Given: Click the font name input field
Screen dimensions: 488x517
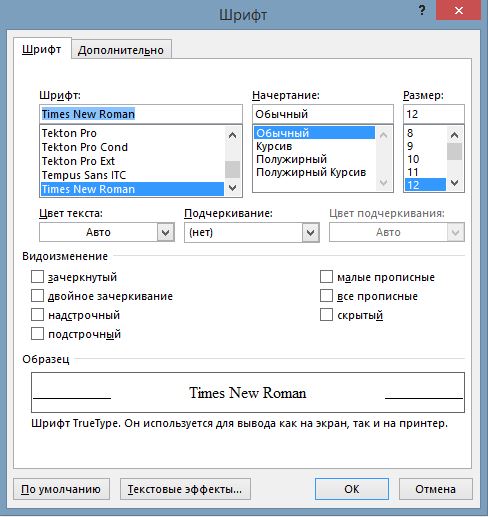Looking at the screenshot, I should 141,114.
